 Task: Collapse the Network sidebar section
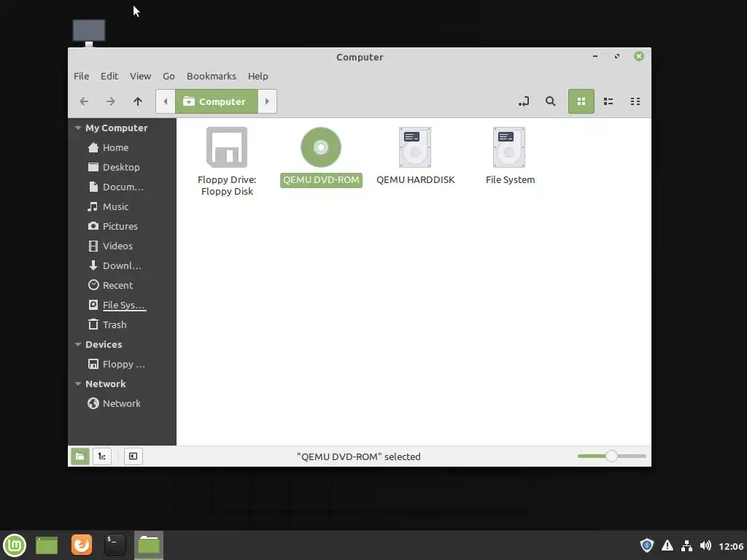click(x=78, y=384)
